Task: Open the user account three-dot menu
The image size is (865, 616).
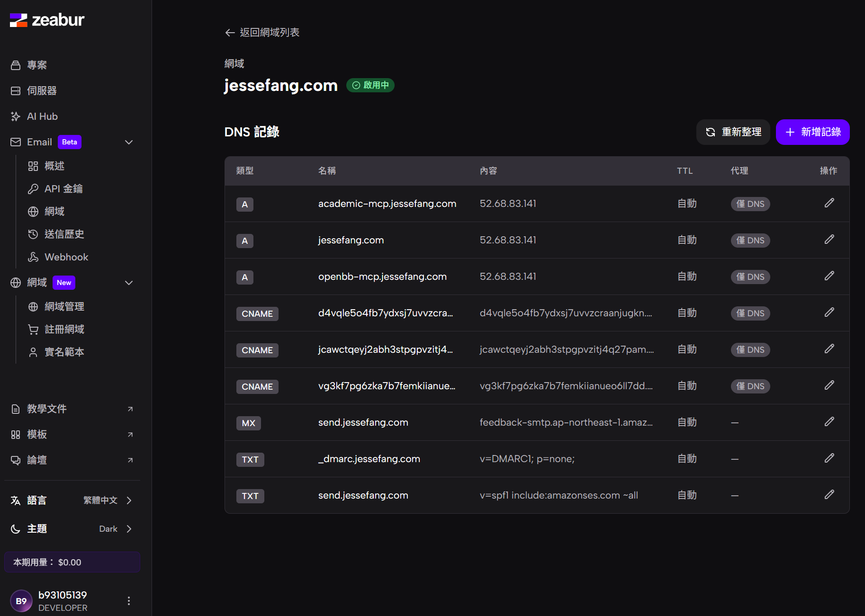Action: (129, 601)
